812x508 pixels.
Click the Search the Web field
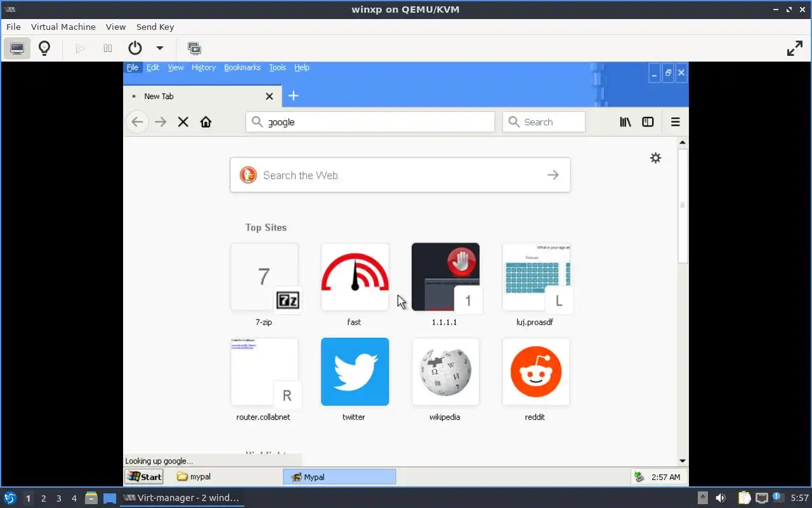tap(400, 175)
